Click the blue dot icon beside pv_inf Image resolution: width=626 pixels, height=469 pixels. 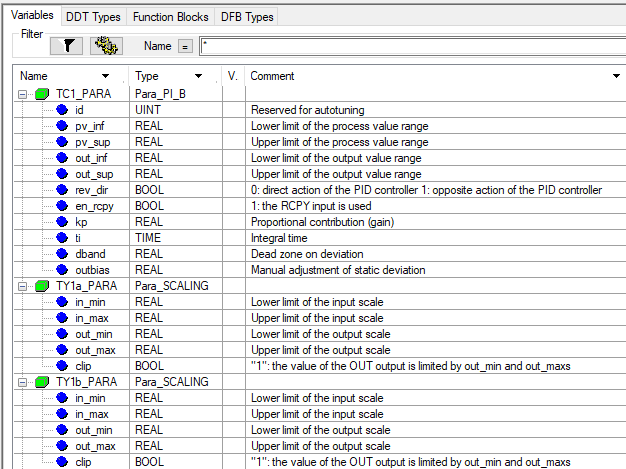(62, 125)
